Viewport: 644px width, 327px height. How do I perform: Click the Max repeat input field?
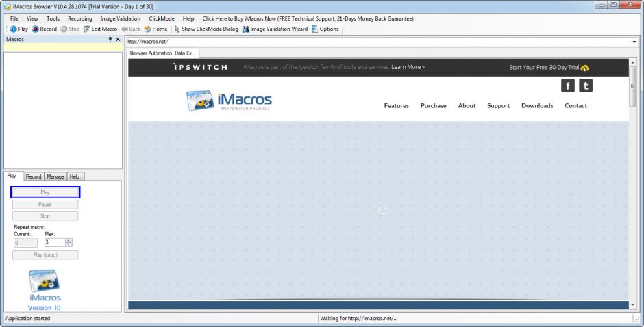pos(55,242)
